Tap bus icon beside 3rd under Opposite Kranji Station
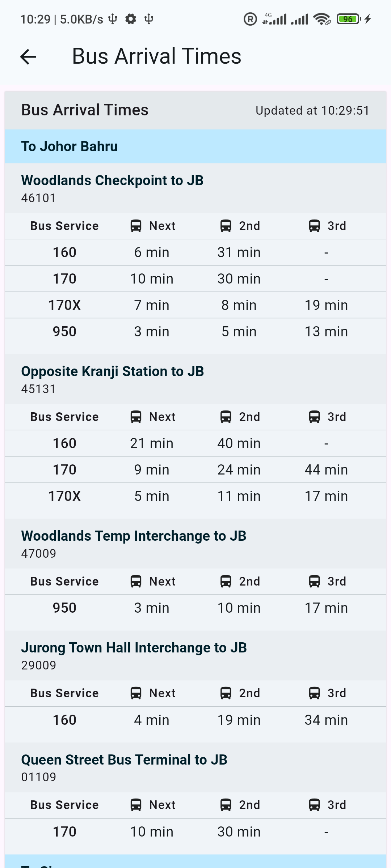391x868 pixels. [314, 417]
